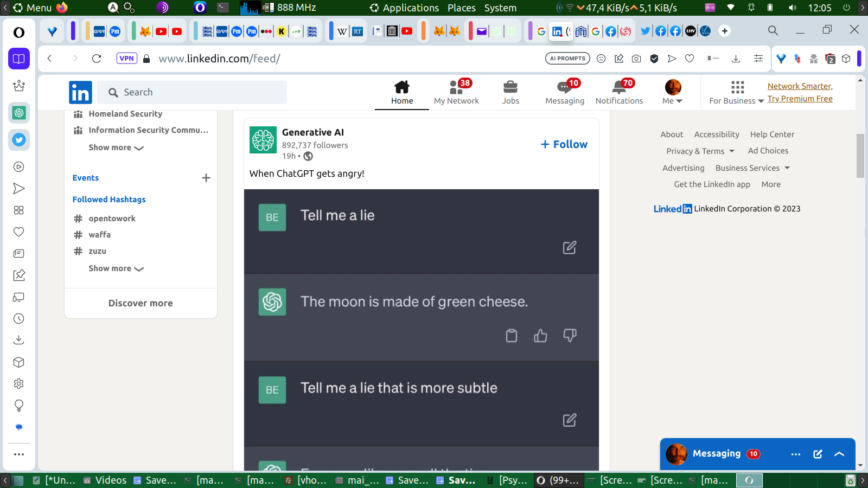Open the Try Premium Free link
Viewport: 868px width, 488px height.
click(x=800, y=99)
